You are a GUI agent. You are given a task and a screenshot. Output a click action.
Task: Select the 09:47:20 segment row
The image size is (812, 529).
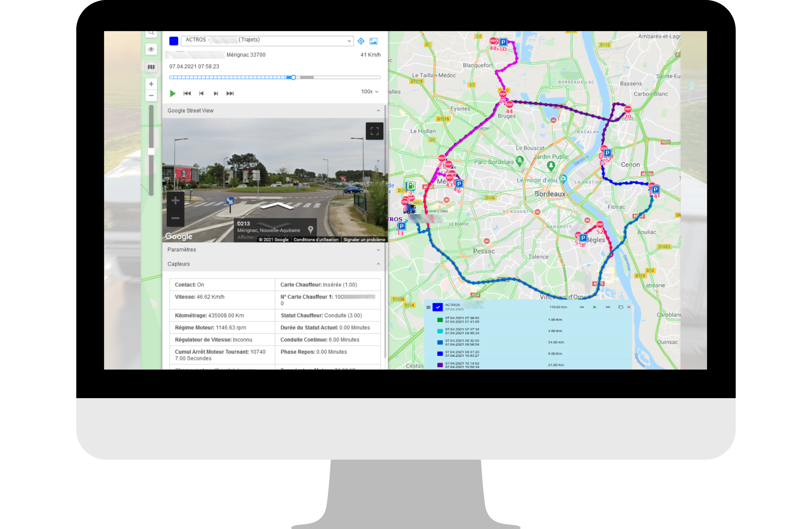click(528, 354)
